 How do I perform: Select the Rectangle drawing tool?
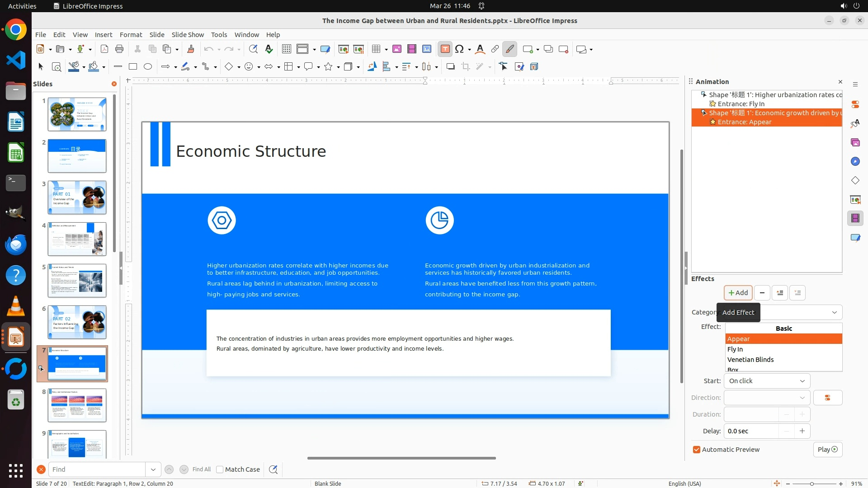click(x=133, y=67)
